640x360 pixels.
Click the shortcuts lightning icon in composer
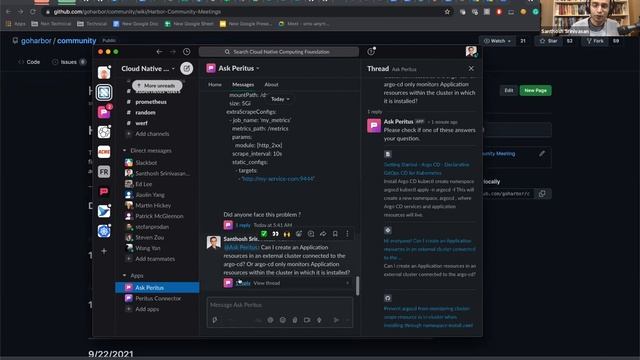(215, 320)
